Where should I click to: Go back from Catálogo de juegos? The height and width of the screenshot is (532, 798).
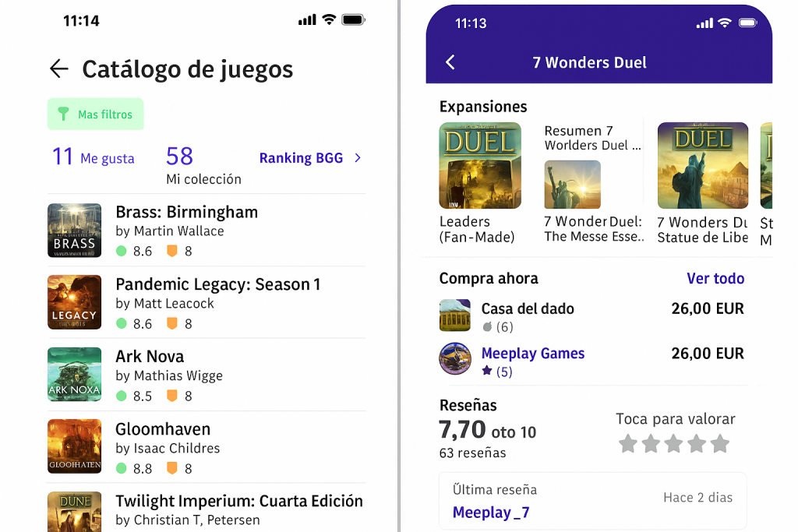[59, 69]
